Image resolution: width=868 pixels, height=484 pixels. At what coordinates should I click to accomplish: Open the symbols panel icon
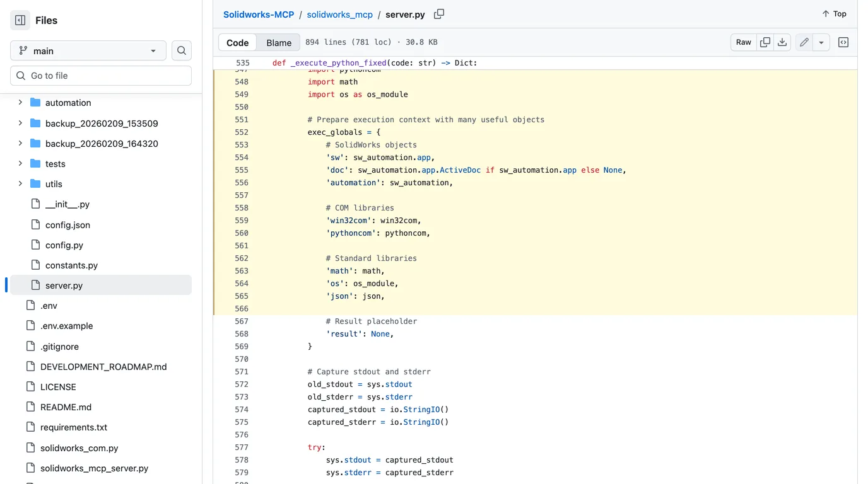pyautogui.click(x=843, y=42)
